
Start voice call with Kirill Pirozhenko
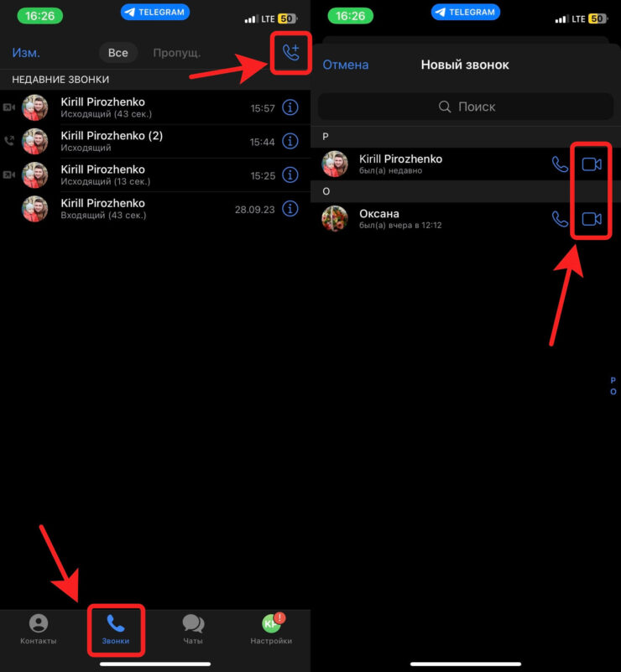coord(560,164)
